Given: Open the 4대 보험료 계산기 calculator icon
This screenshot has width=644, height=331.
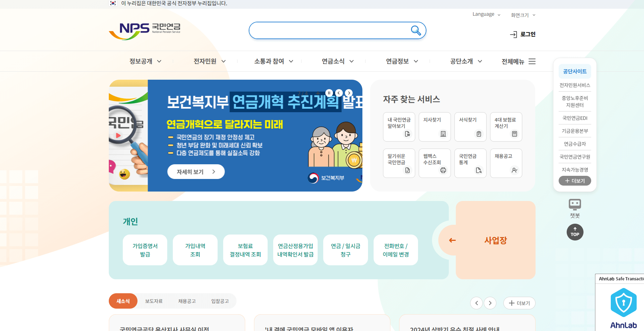Looking at the screenshot, I should coord(515,134).
